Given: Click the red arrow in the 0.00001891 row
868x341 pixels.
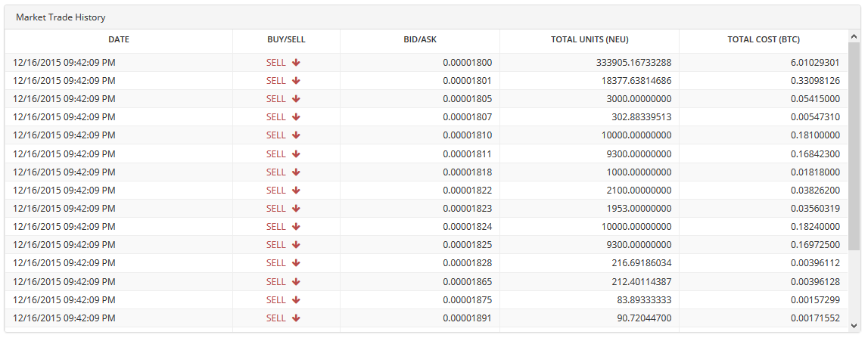Looking at the screenshot, I should click(x=296, y=318).
